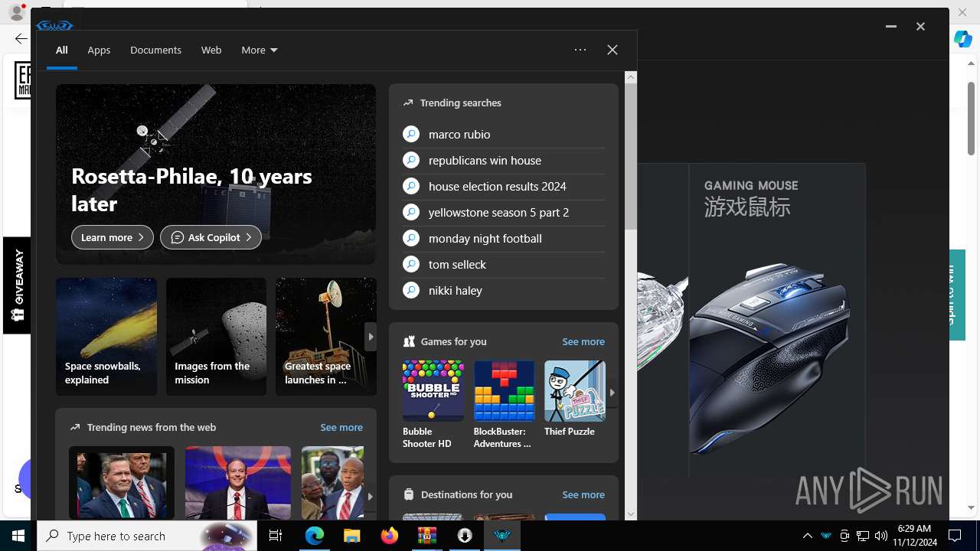Viewport: 980px width, 551px height.
Task: Go back with browser back arrow
Action: point(21,38)
